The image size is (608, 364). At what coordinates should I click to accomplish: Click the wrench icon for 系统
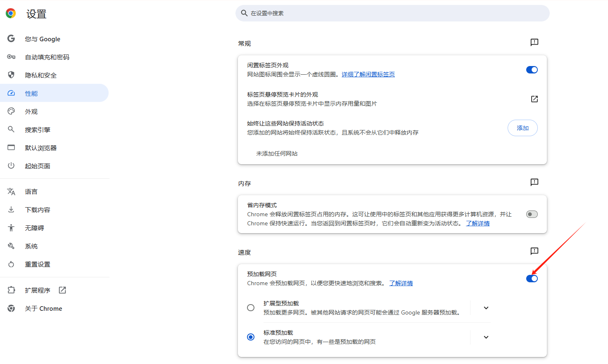tap(11, 246)
